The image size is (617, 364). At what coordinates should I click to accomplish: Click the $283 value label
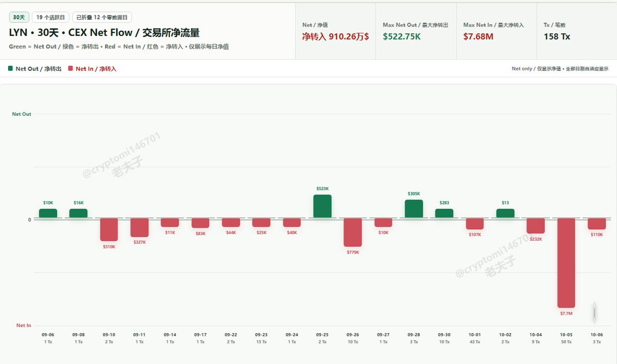[x=444, y=203]
